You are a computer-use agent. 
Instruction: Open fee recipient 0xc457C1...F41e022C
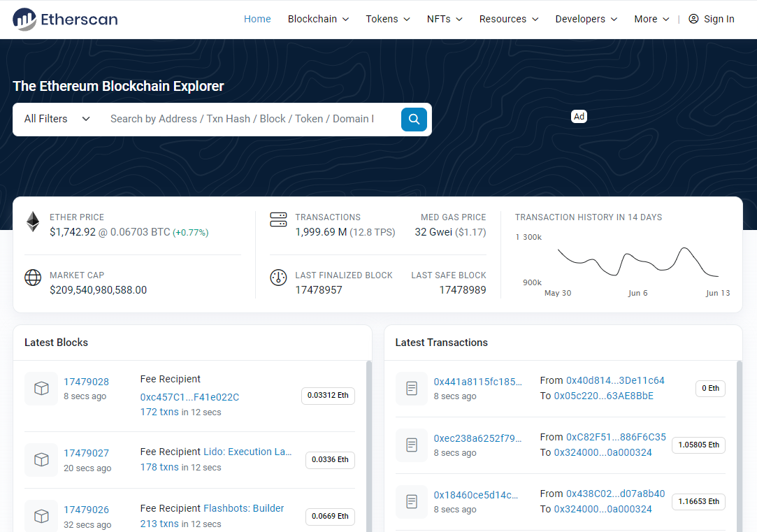coord(189,397)
